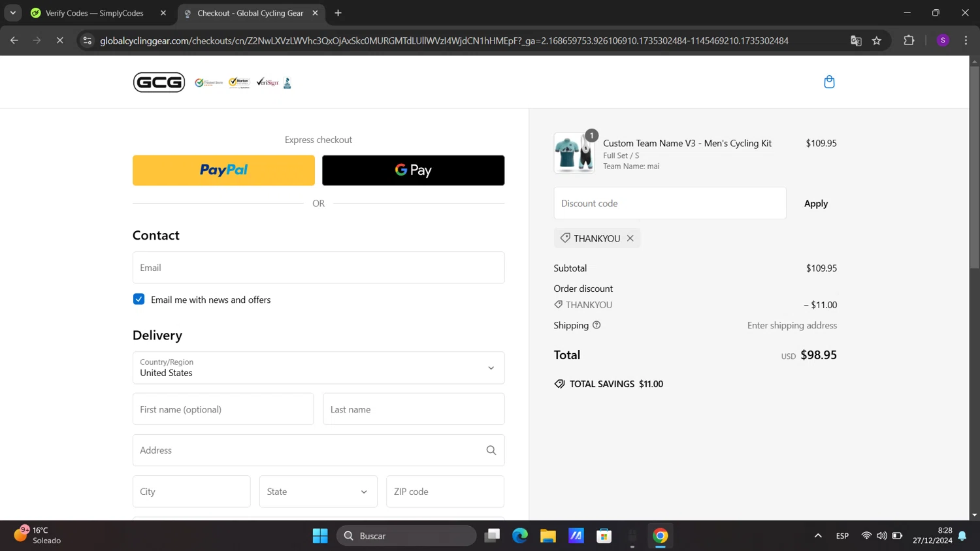Pay with PayPal express checkout

point(223,170)
